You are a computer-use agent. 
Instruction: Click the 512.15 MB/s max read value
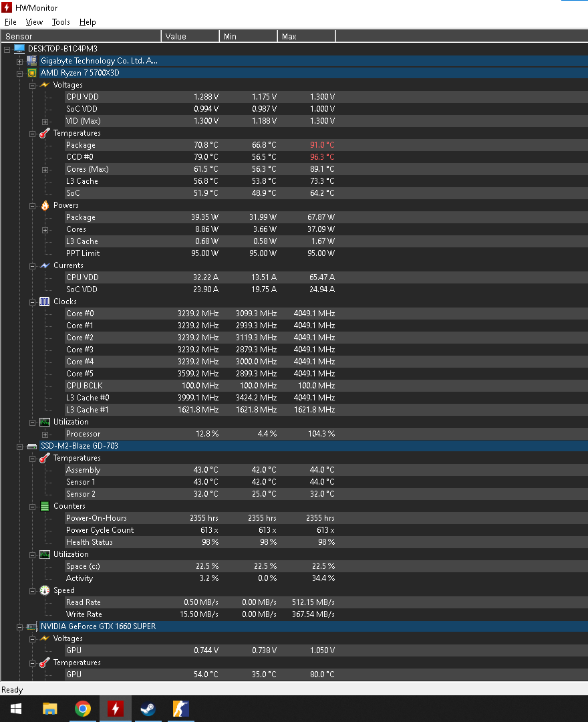[313, 602]
